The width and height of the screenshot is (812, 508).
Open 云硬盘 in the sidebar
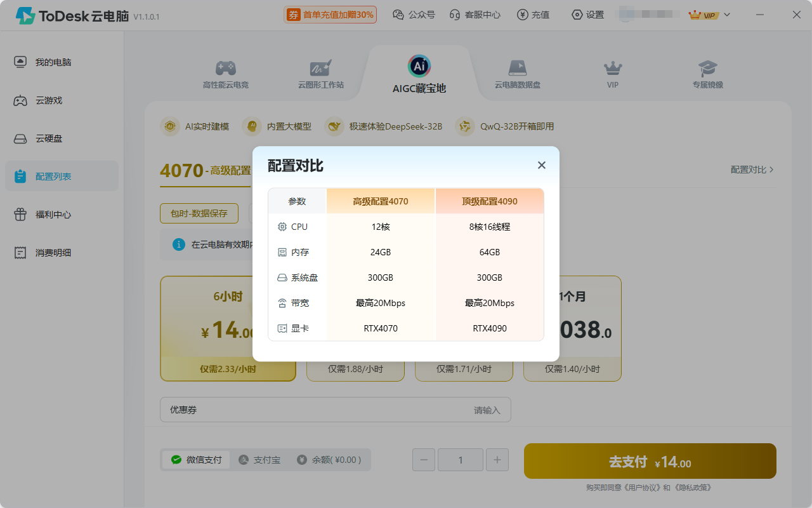click(x=62, y=138)
